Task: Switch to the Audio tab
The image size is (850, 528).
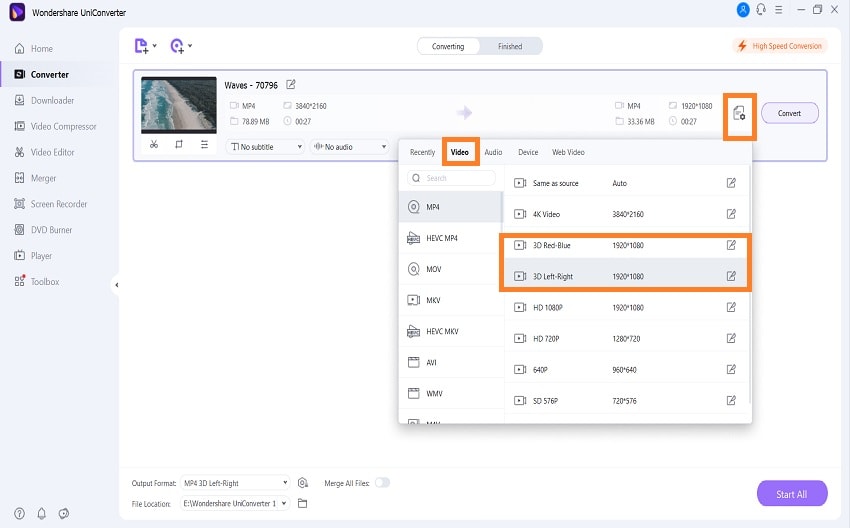Action: pos(493,152)
